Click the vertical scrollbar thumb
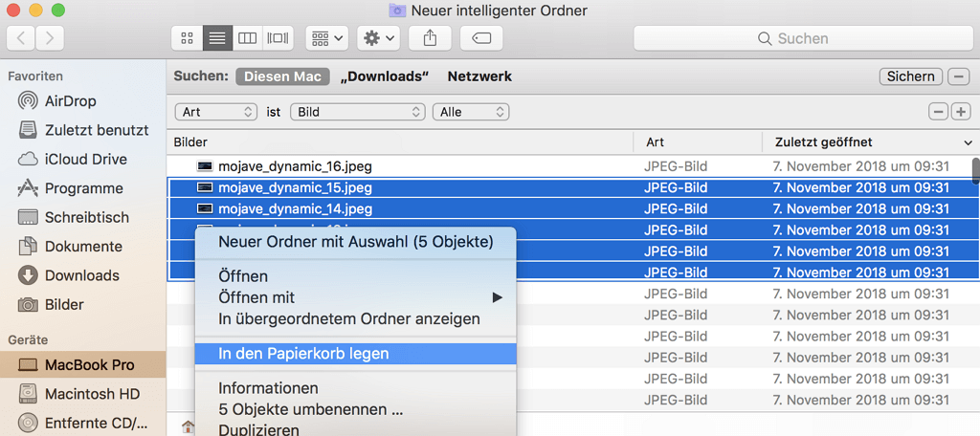The image size is (980, 436). click(x=975, y=170)
